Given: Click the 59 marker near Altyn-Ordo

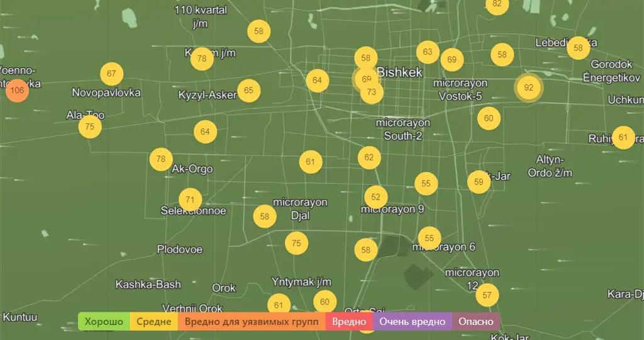Looking at the screenshot, I should [x=479, y=182].
